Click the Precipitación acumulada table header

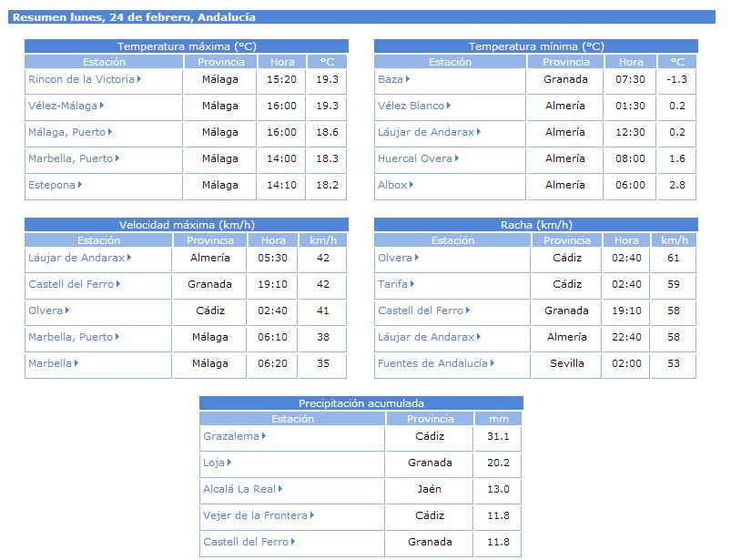[x=361, y=403]
